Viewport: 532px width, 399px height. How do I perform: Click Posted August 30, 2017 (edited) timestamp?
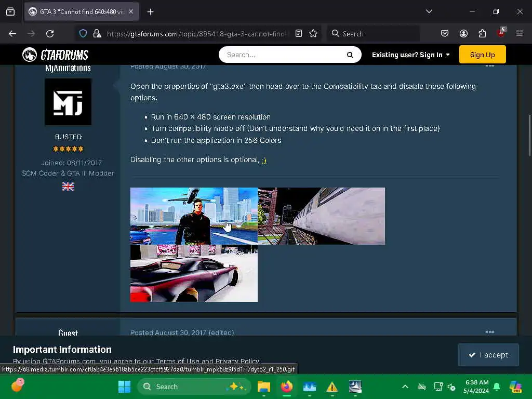pos(182,332)
